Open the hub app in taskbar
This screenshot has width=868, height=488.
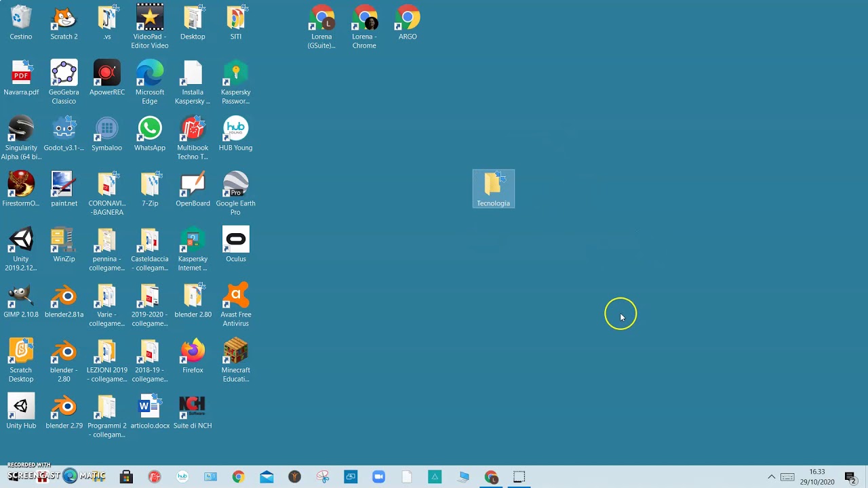pos(182,477)
